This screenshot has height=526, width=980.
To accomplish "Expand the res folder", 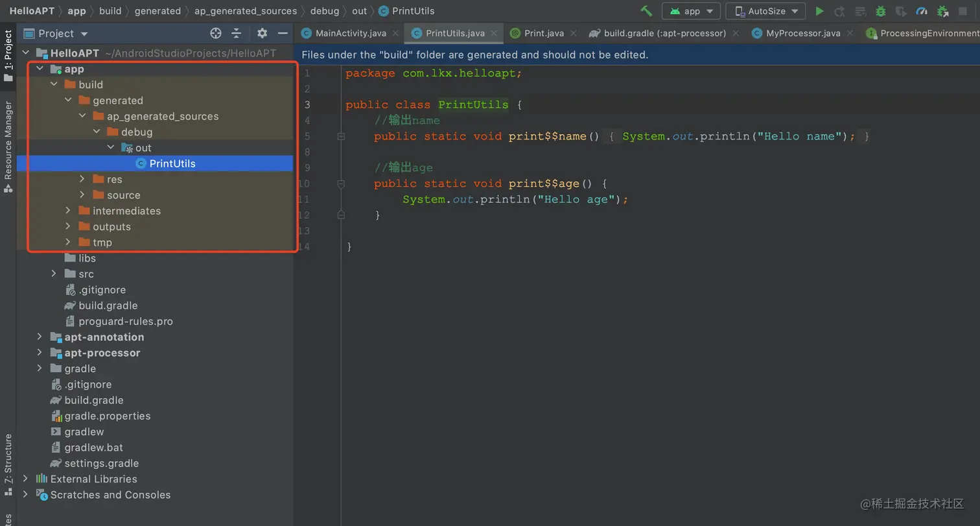I will pos(82,179).
